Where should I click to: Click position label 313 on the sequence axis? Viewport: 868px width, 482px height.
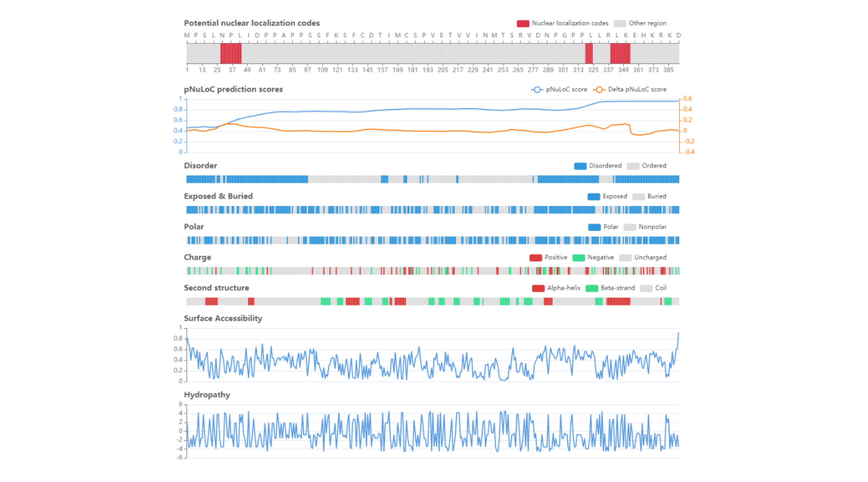(x=578, y=70)
